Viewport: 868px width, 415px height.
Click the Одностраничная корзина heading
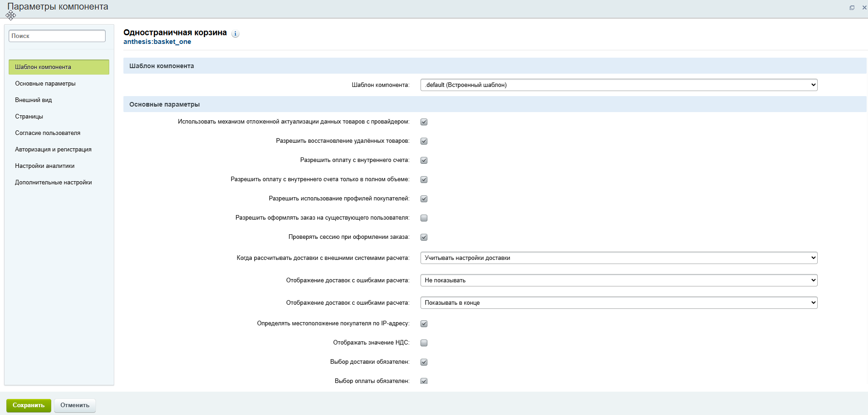click(175, 32)
